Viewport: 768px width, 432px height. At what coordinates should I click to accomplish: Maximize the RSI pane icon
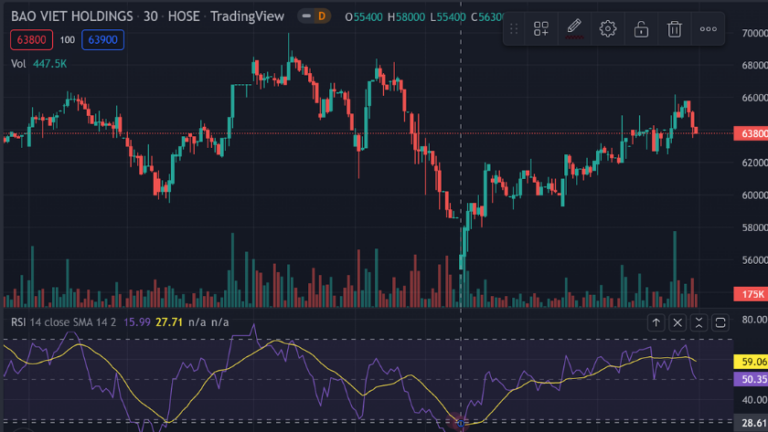pos(720,323)
